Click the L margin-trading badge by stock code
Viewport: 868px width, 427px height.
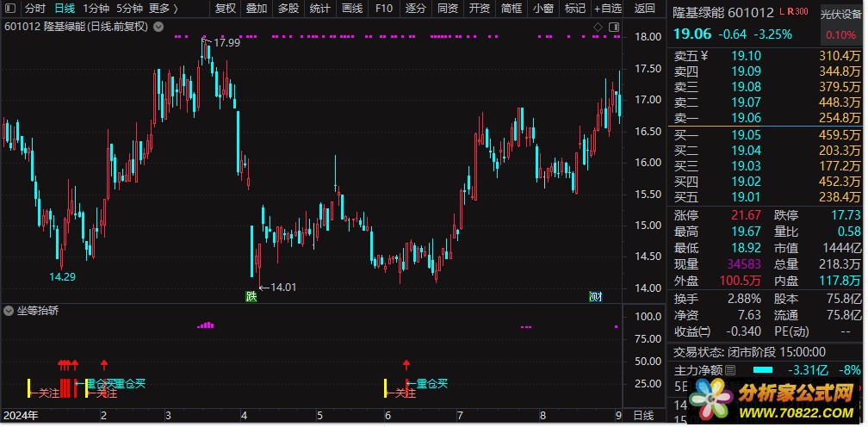click(x=780, y=13)
